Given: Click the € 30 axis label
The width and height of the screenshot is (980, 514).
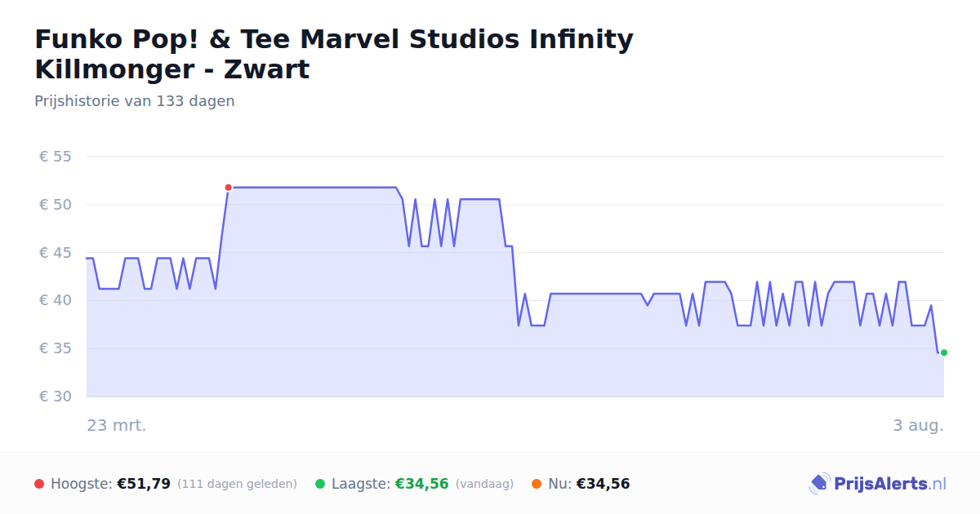Looking at the screenshot, I should [x=56, y=397].
